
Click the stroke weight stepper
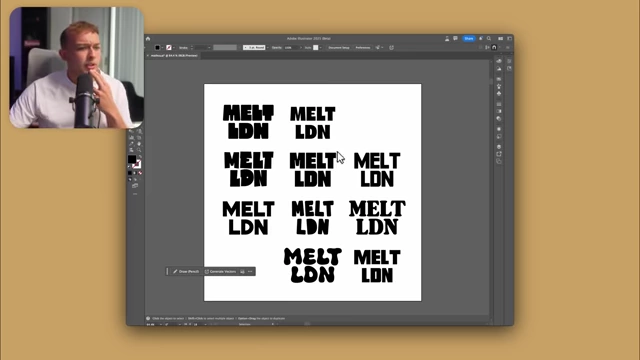[x=192, y=48]
